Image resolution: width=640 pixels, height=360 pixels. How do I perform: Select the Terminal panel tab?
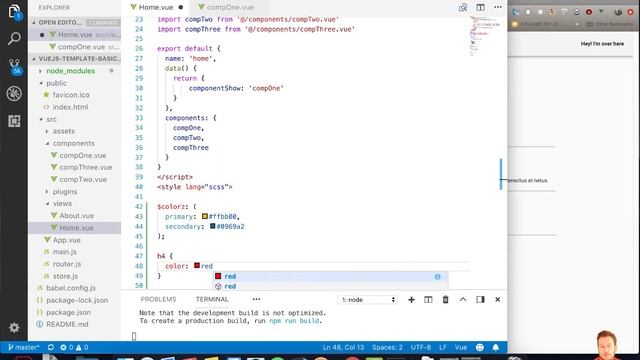(212, 299)
